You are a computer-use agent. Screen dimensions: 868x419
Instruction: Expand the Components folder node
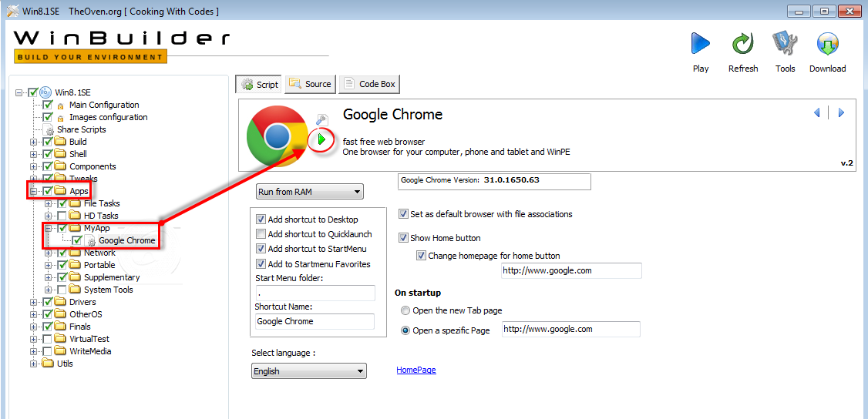(34, 166)
